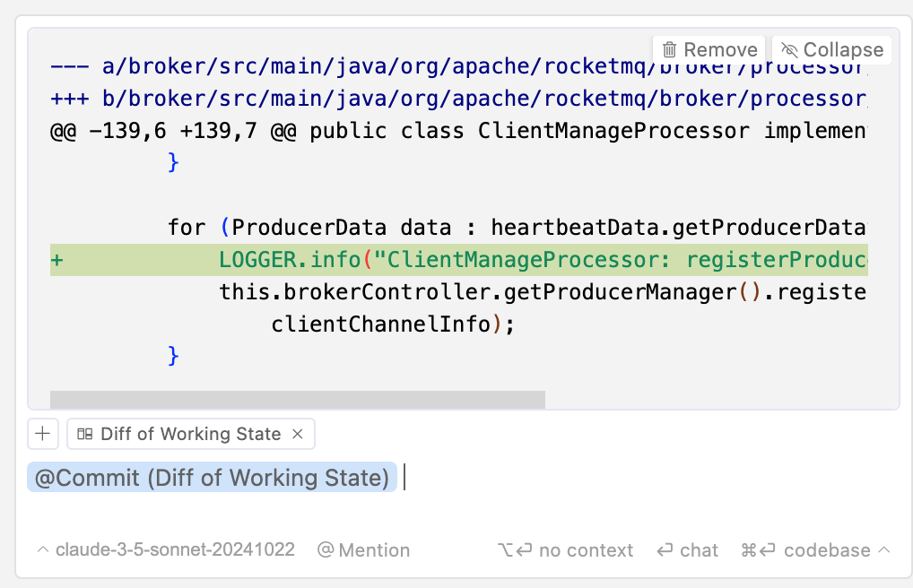
Task: Click the horizontal scrollbar under the diff
Action: click(x=298, y=400)
